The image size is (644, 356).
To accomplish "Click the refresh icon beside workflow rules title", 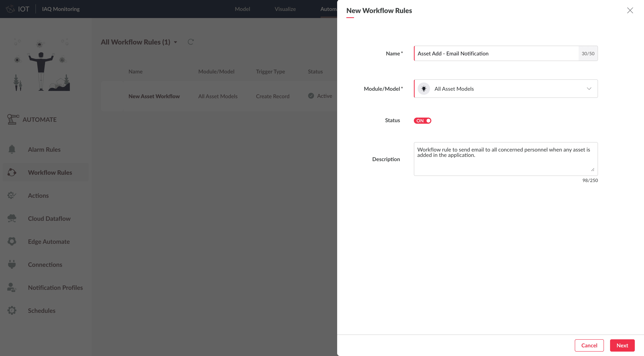I will tap(191, 42).
